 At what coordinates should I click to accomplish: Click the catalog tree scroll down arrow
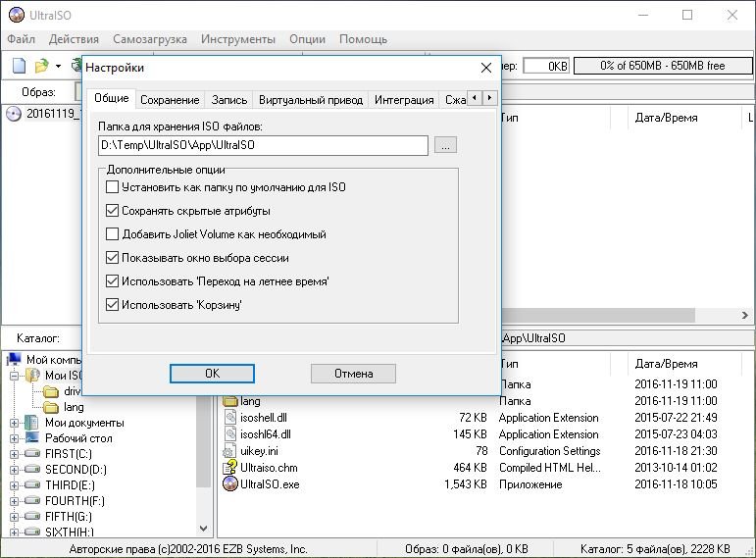tap(204, 529)
